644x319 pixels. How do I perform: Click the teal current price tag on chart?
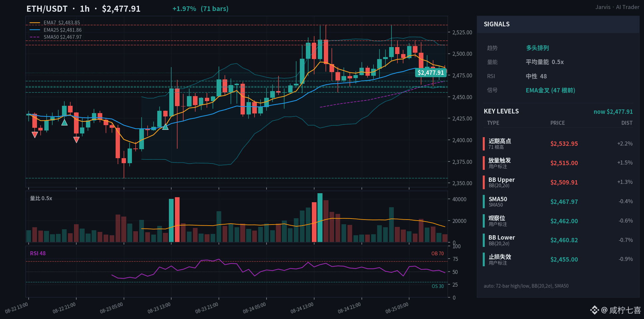(431, 73)
